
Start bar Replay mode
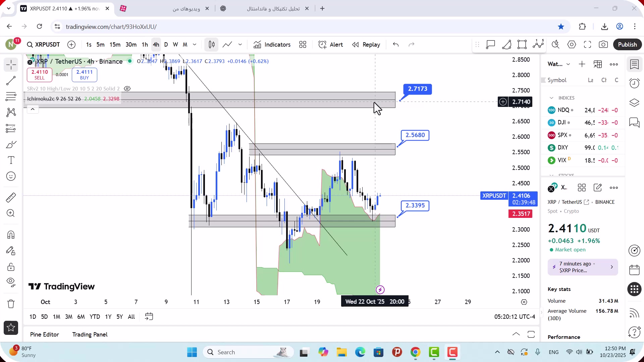pos(366,45)
